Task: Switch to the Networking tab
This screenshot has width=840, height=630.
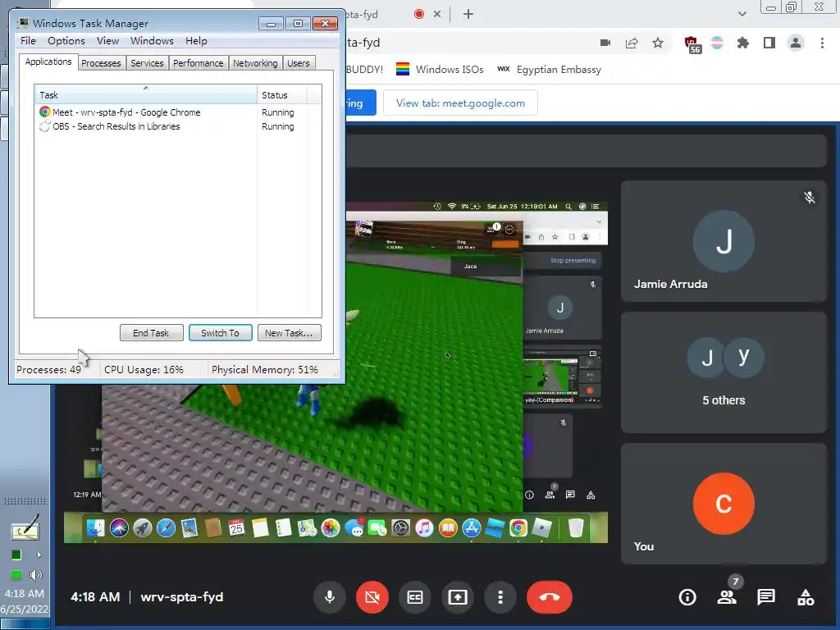Action: pyautogui.click(x=255, y=63)
